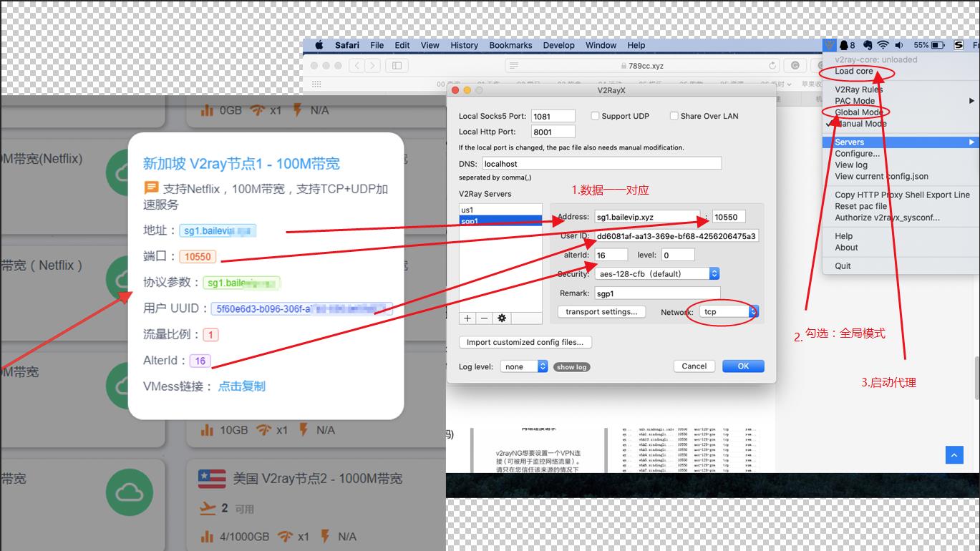Remove the selected server with minus button
The image size is (980, 551).
point(485,318)
